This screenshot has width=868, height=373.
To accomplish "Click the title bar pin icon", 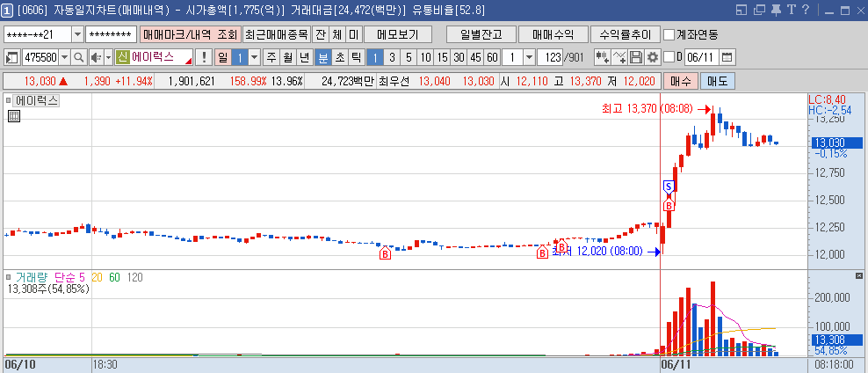I will [x=776, y=10].
